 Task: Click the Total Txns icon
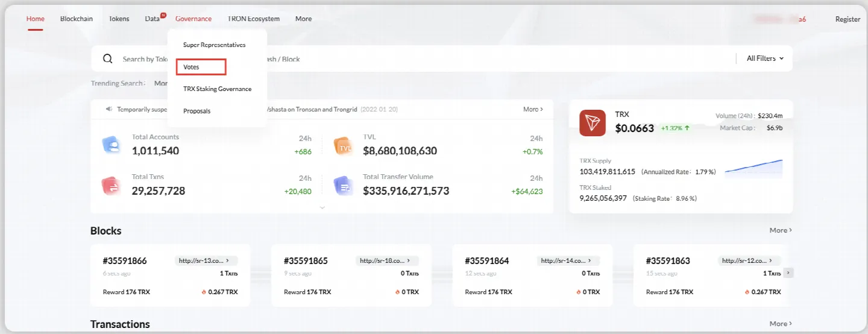point(111,186)
